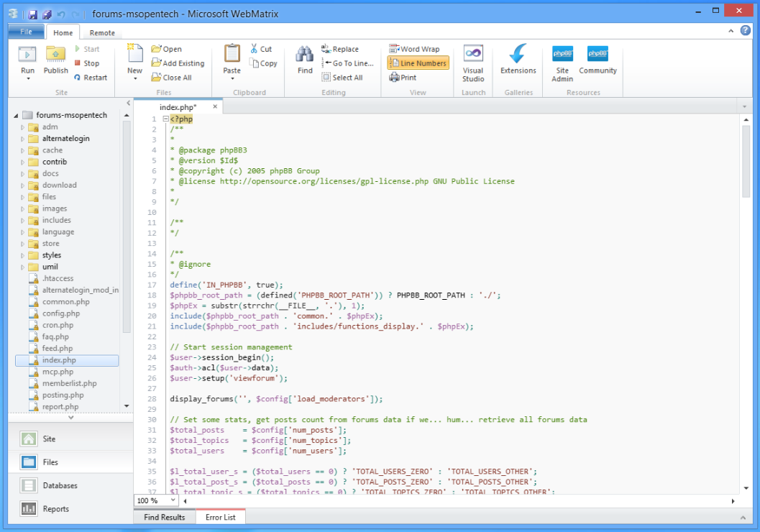
Task: Collapse the code fold on line 1
Action: 165,119
